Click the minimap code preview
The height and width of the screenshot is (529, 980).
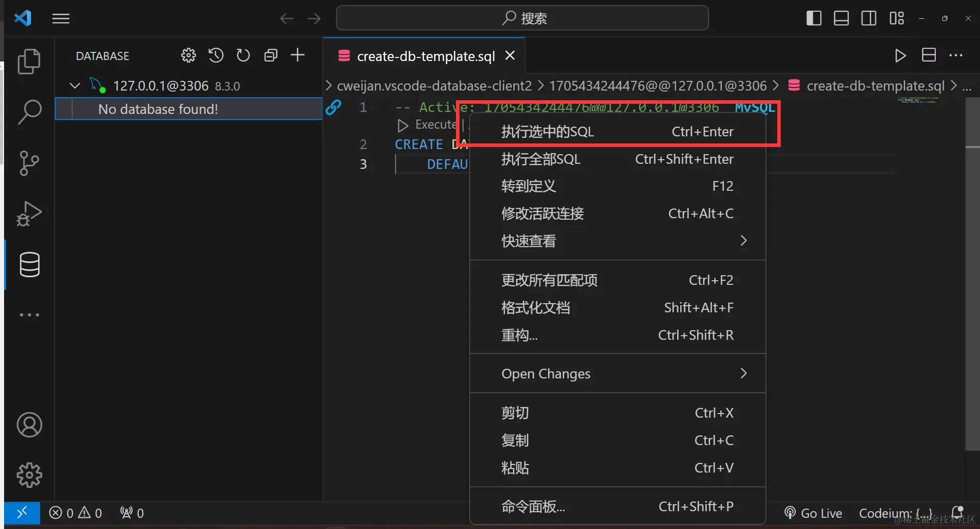point(917,100)
